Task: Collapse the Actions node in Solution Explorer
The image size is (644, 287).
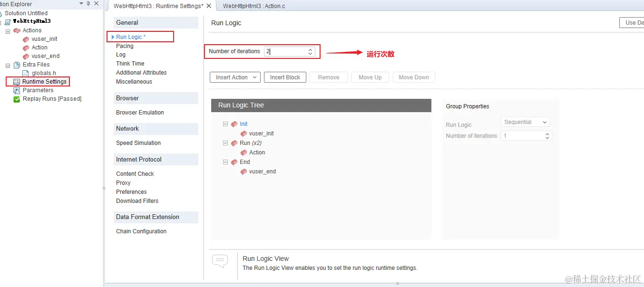Action: coord(8,31)
